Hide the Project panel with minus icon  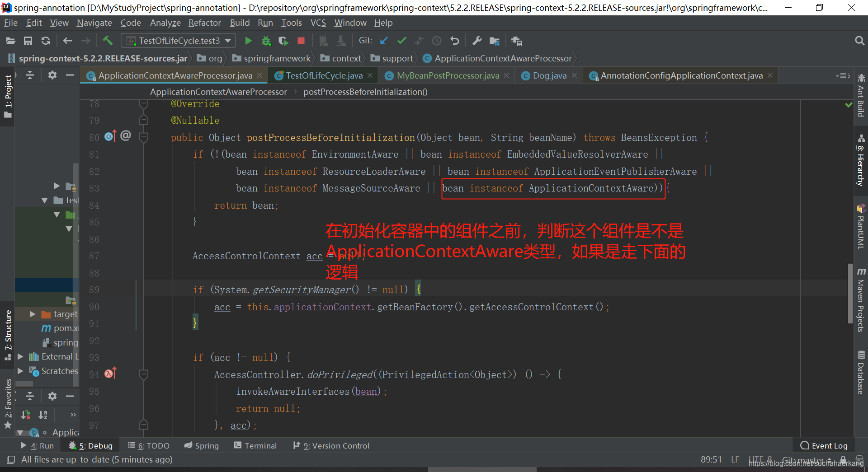(x=70, y=75)
